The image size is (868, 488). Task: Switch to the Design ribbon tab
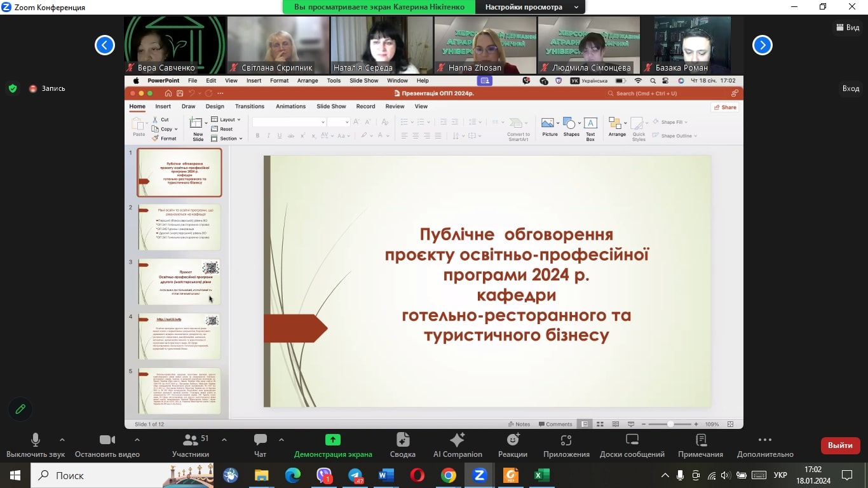(x=215, y=106)
